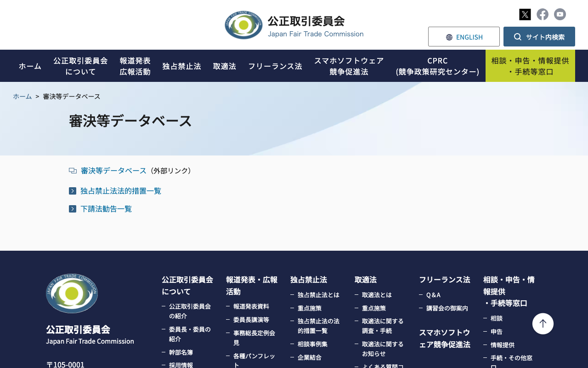Open 報道発表 広報活動 navigation item
The width and height of the screenshot is (588, 368).
point(135,66)
